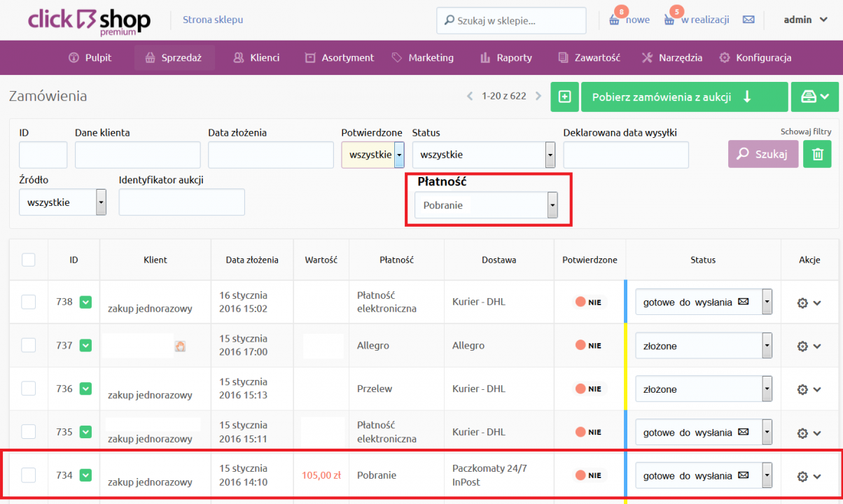Select checkbox for order 734
843x504 pixels.
tap(28, 475)
